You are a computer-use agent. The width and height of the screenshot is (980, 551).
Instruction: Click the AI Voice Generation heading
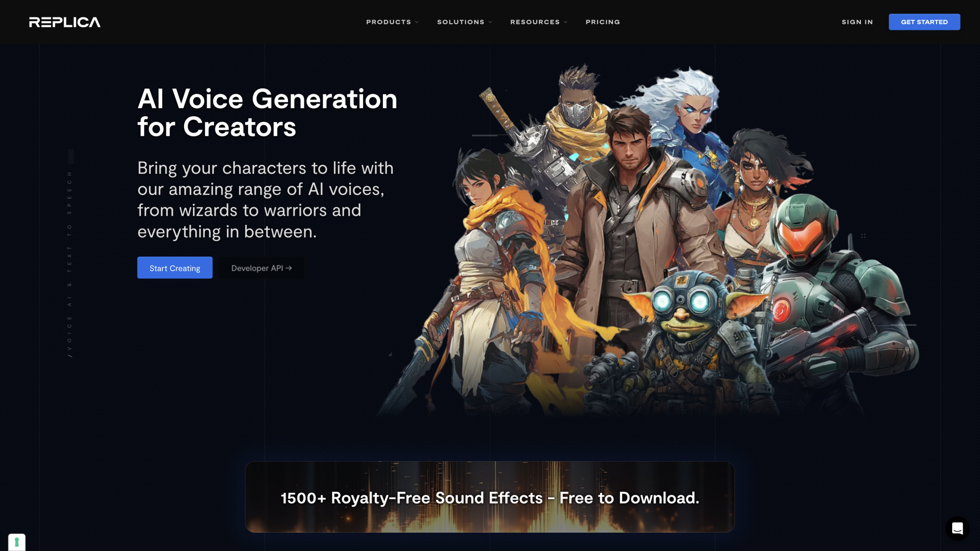[267, 112]
